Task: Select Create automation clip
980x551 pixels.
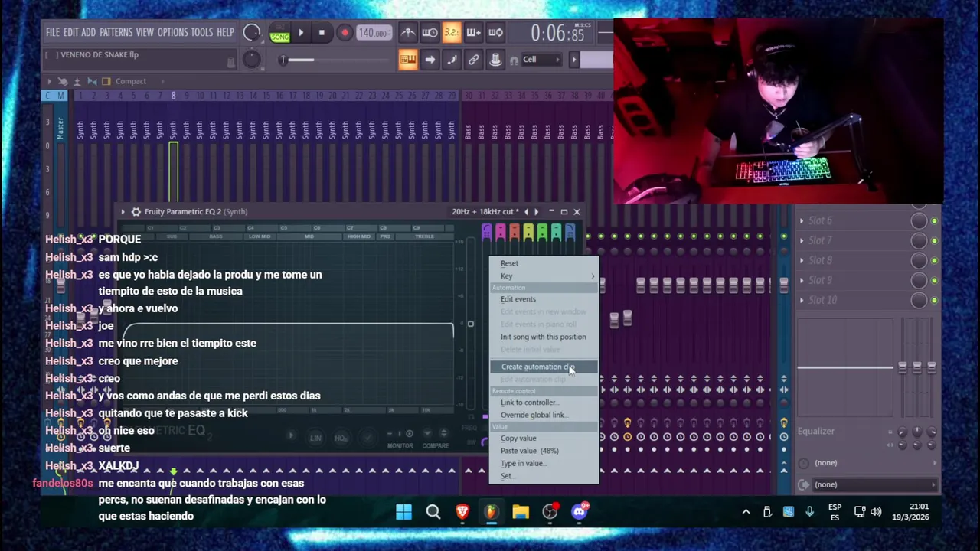Action: tap(544, 367)
